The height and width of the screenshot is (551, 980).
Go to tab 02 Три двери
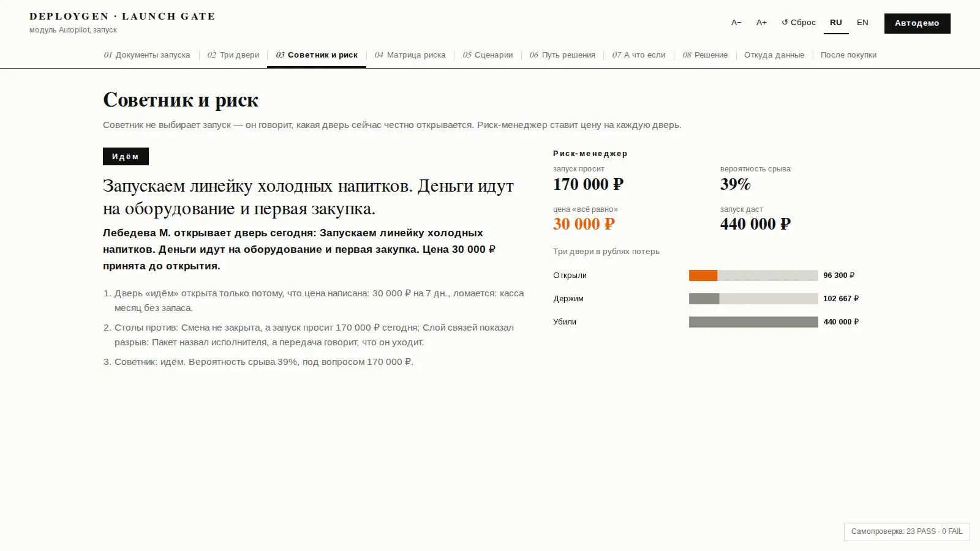[x=233, y=55]
